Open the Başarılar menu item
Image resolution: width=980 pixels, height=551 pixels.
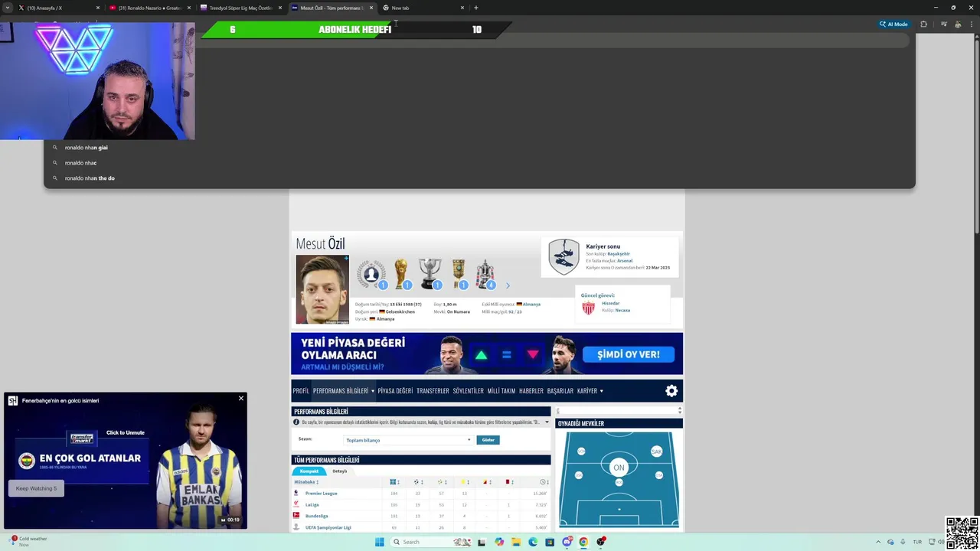coord(560,391)
